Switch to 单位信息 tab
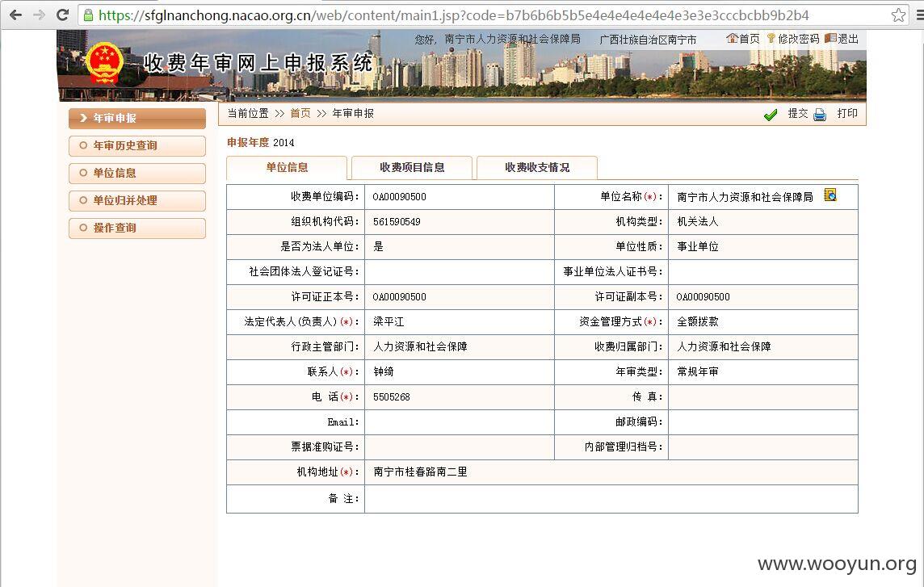Image resolution: width=924 pixels, height=587 pixels. pyautogui.click(x=287, y=167)
